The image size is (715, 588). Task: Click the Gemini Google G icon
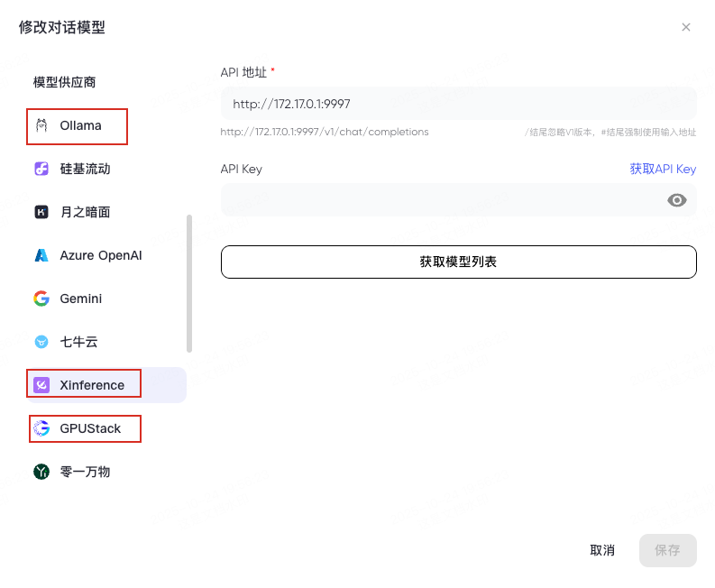pyautogui.click(x=41, y=299)
